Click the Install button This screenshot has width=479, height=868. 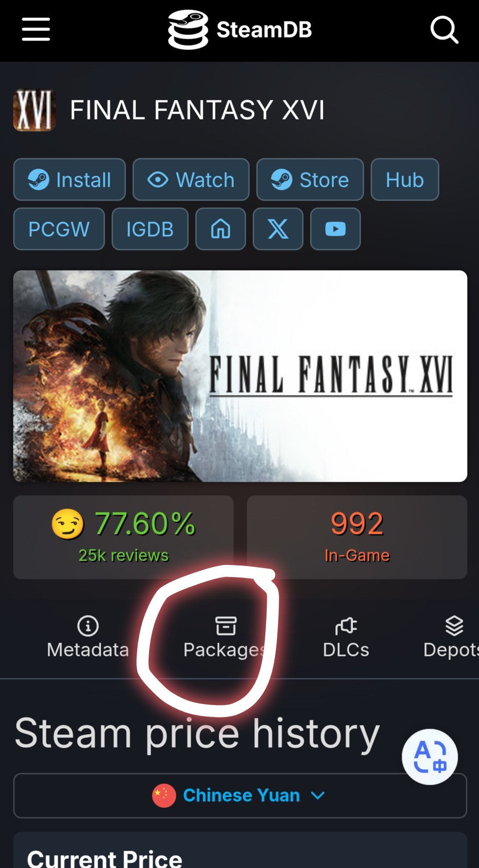69,180
